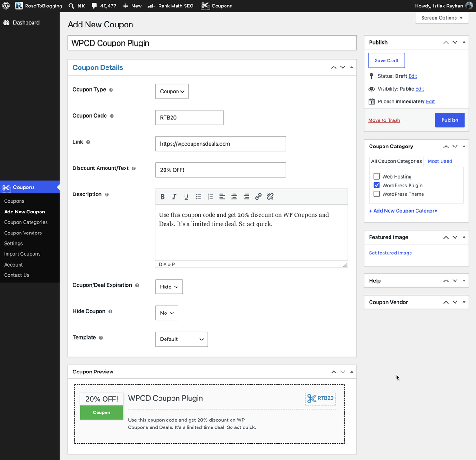Click the user avatar next to Istiak Rayhan
Viewport: 476px width, 460px height.
pyautogui.click(x=469, y=6)
